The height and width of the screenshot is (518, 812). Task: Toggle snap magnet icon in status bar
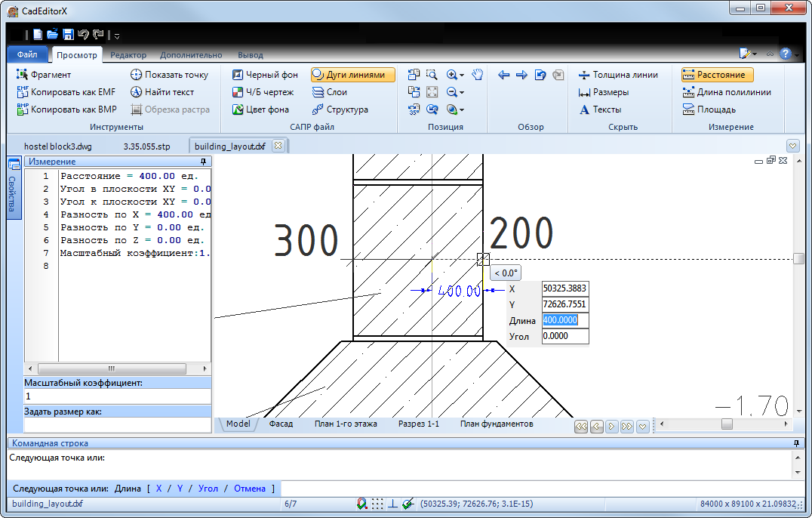click(363, 504)
